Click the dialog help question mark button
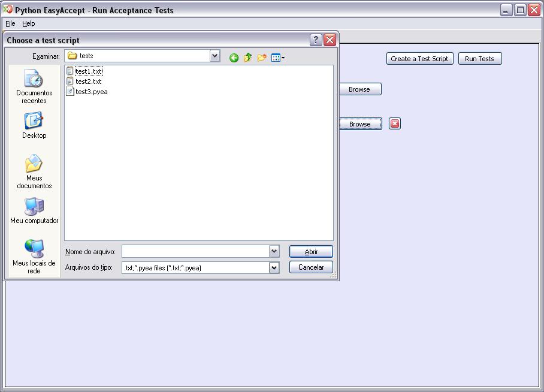The image size is (544, 392). pyautogui.click(x=316, y=40)
